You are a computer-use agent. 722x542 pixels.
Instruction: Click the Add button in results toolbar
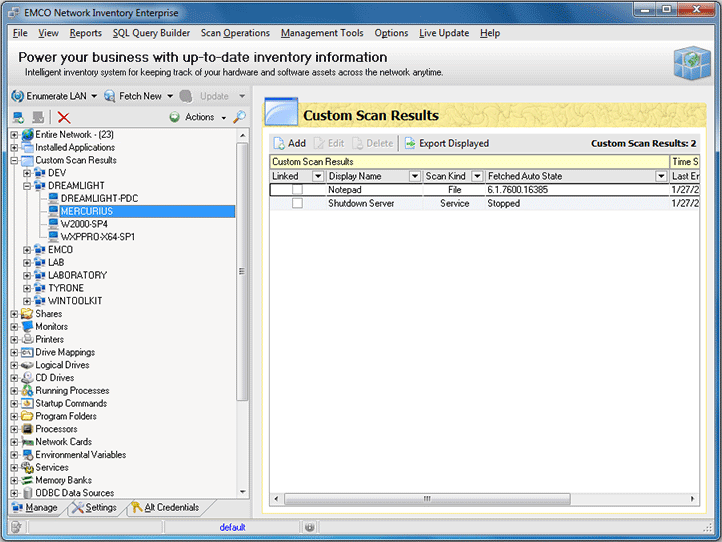pyautogui.click(x=290, y=143)
